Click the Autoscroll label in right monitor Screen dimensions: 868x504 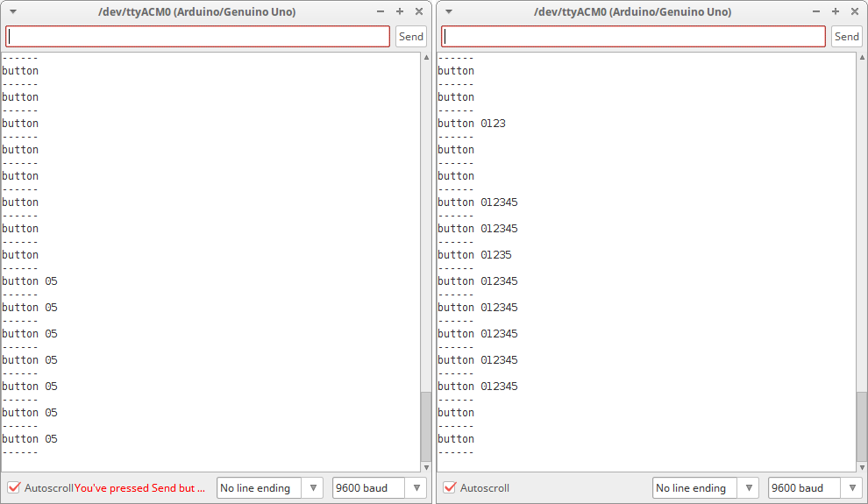pos(484,488)
